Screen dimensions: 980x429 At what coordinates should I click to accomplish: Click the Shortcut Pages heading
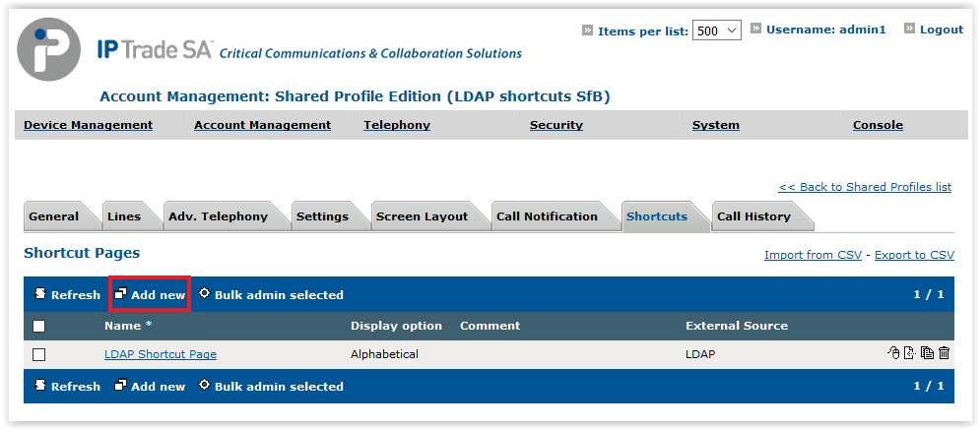pos(82,253)
